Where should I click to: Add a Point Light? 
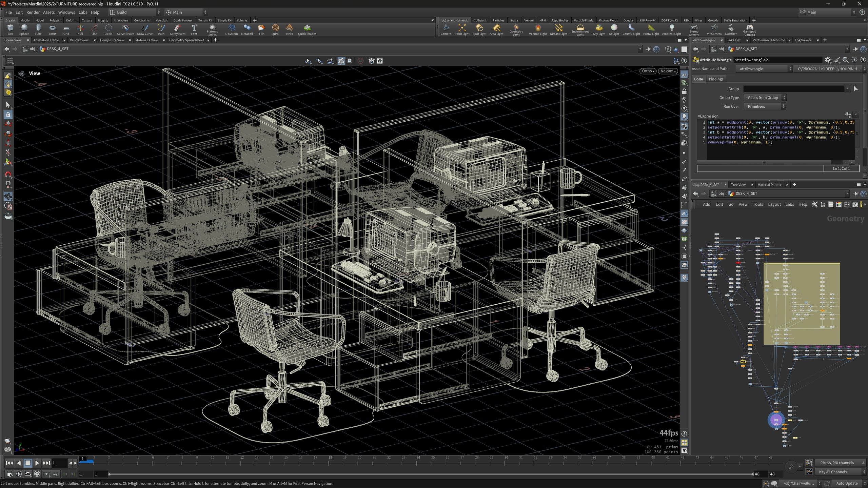(462, 29)
